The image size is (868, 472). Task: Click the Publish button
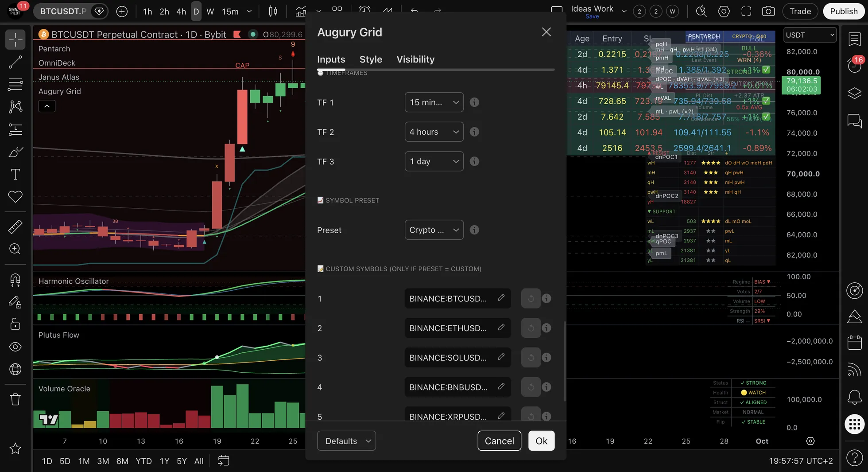pyautogui.click(x=844, y=12)
